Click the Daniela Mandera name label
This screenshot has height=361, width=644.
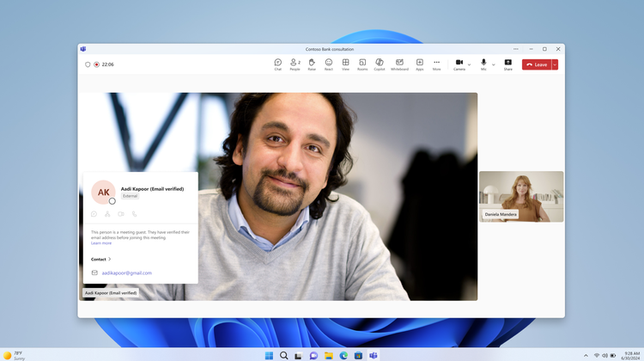[501, 214]
